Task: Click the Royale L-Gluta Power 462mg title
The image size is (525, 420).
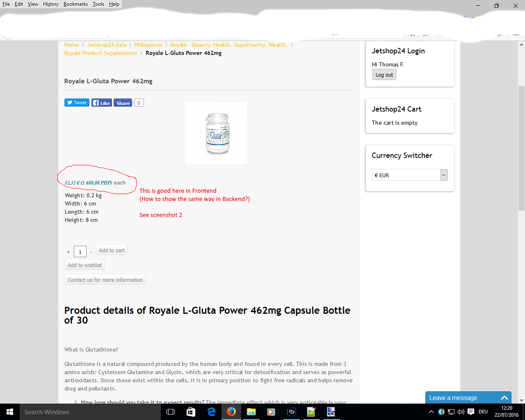Action: click(108, 81)
